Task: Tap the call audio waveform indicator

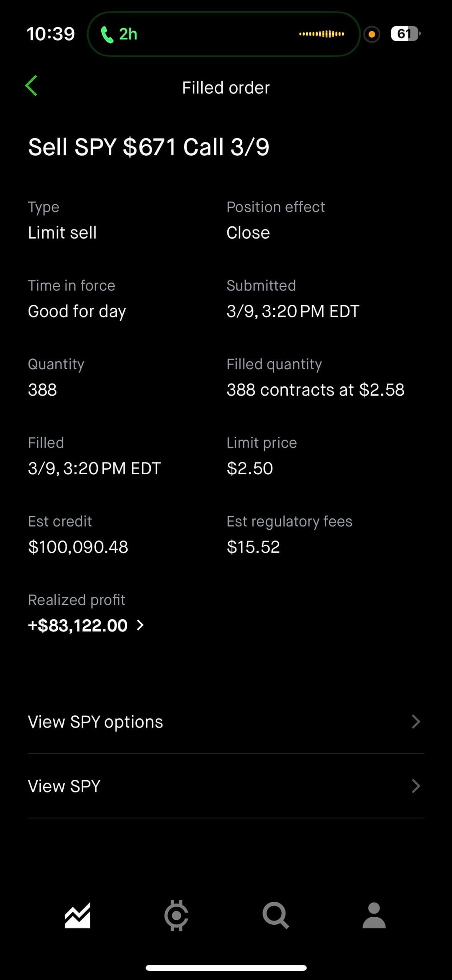Action: [x=321, y=34]
